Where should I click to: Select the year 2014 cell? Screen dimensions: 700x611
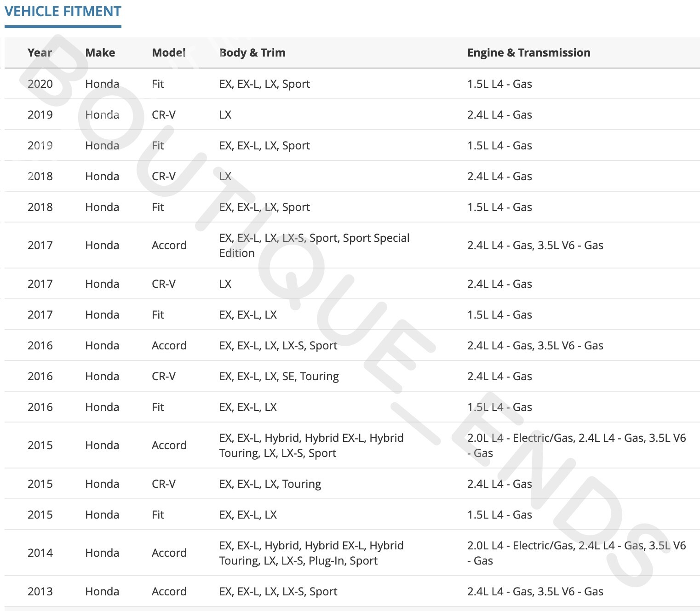(x=40, y=553)
